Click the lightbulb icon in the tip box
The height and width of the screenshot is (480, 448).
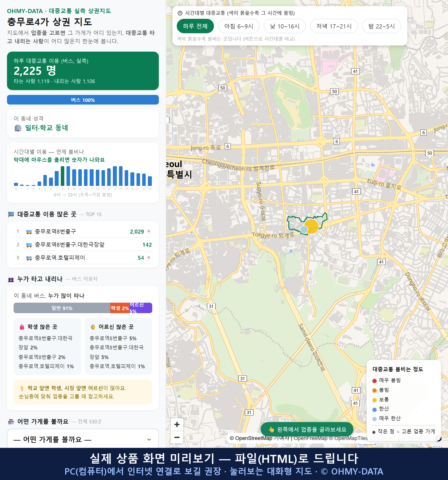(22, 388)
